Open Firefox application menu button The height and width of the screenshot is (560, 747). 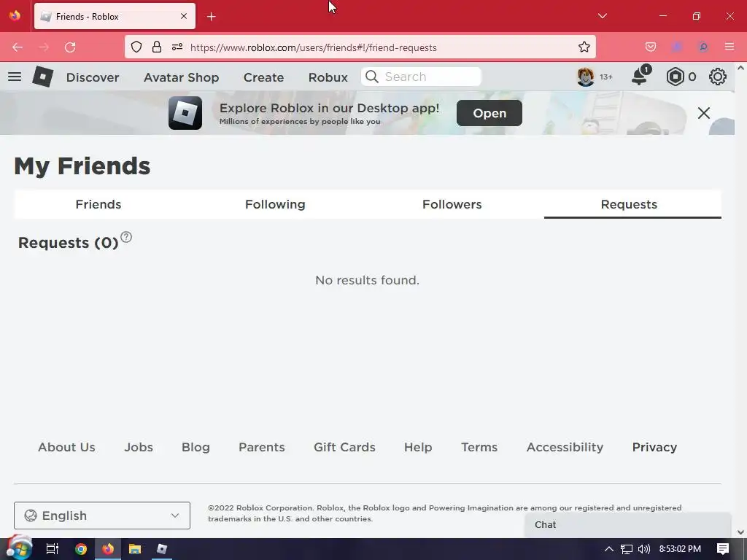pos(729,47)
